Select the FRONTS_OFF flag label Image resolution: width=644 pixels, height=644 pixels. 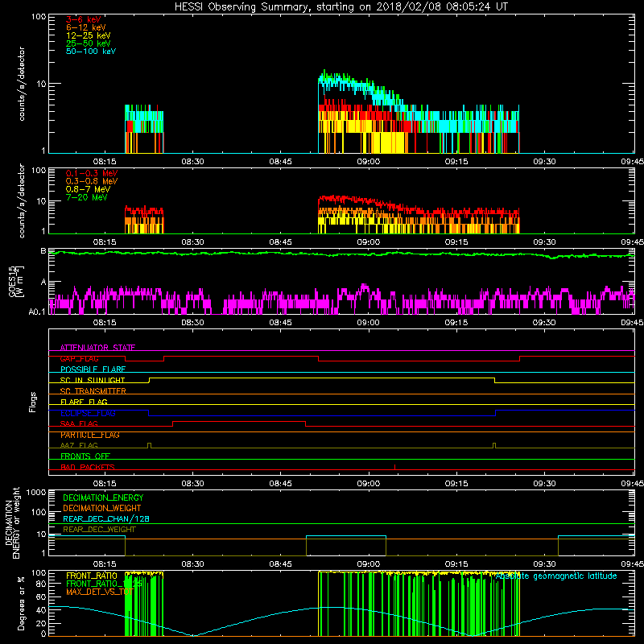[x=85, y=456]
